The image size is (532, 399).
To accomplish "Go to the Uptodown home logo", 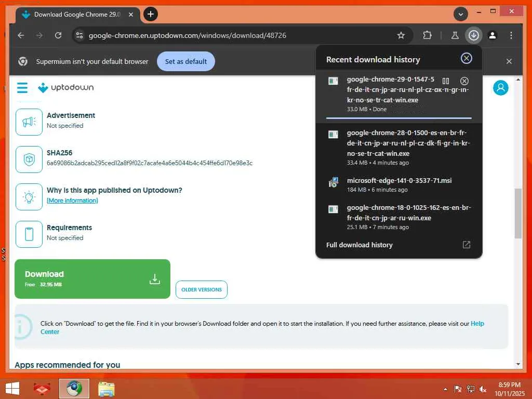I will [x=66, y=87].
